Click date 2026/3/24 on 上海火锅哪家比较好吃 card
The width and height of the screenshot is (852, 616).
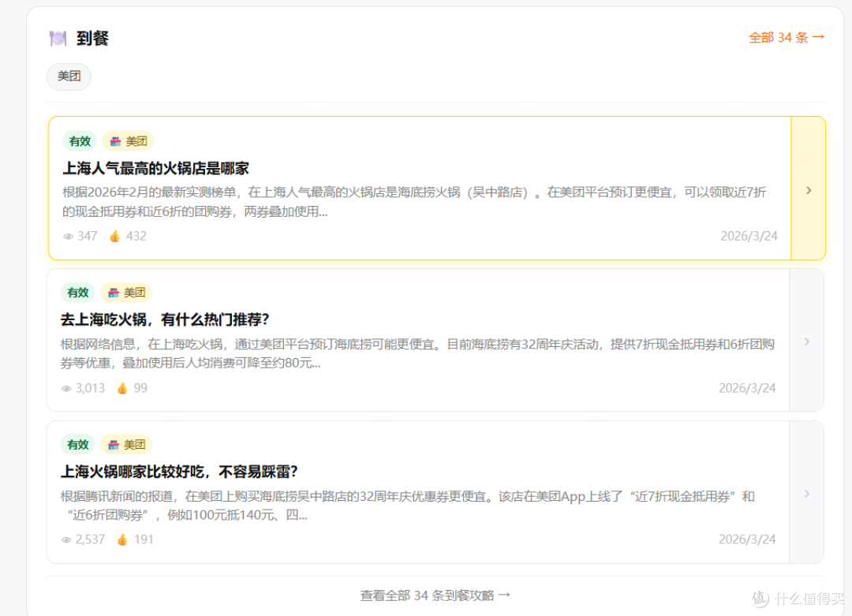click(747, 539)
